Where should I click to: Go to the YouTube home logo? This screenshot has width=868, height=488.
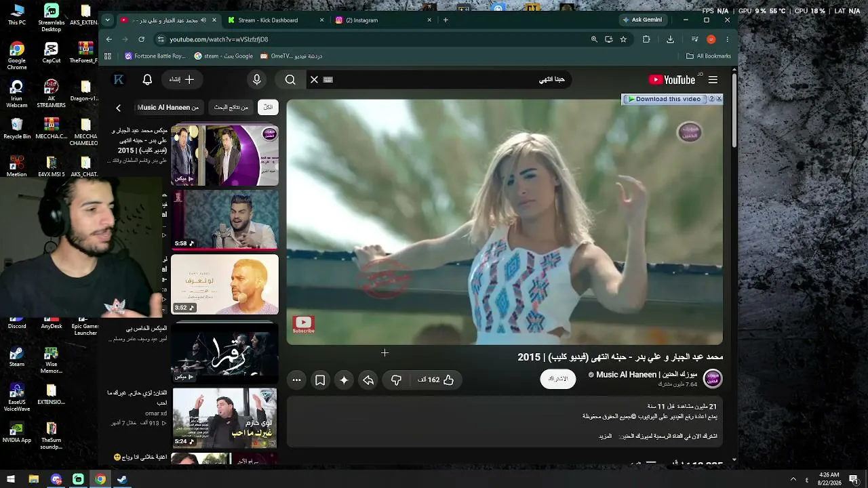point(672,80)
